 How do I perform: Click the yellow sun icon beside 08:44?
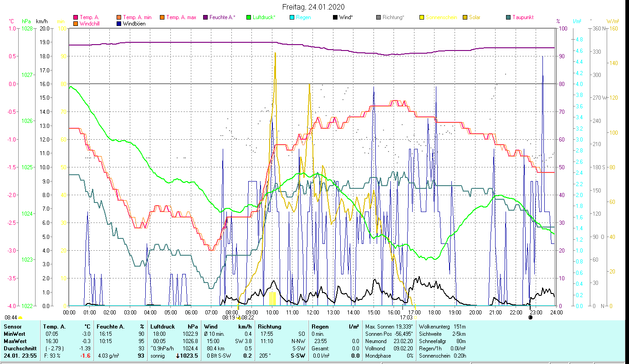tap(20, 318)
